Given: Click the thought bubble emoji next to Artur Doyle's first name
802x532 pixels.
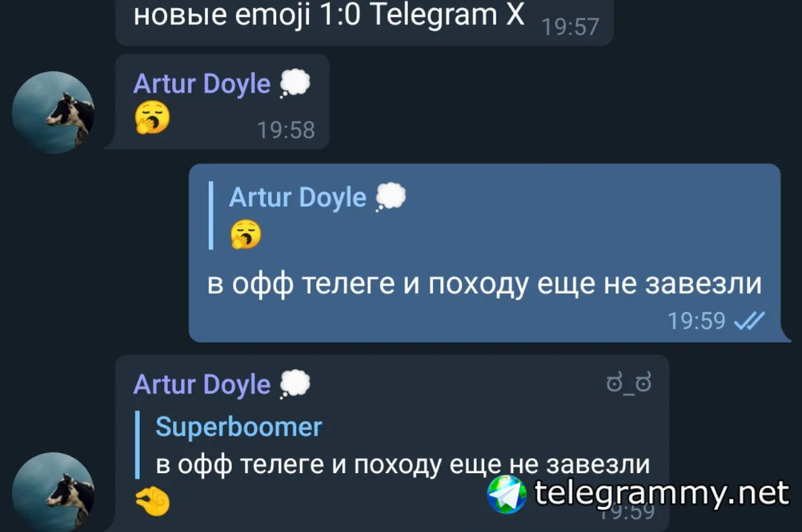Looking at the screenshot, I should point(294,84).
